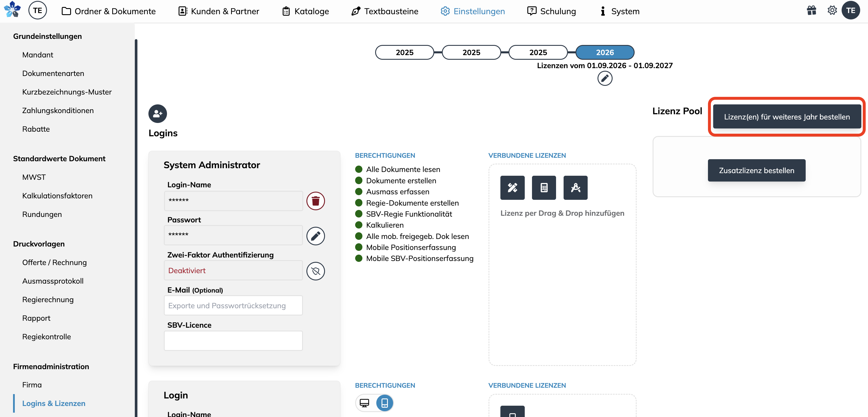Screen dimensions: 868x417
Task: Click the two-factor authentication shield icon
Action: pos(315,271)
